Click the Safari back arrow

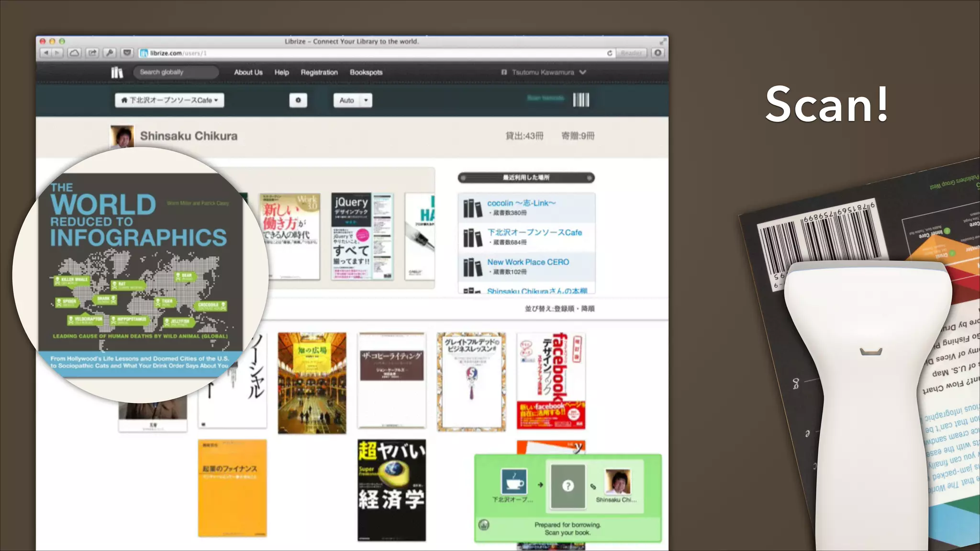(46, 53)
